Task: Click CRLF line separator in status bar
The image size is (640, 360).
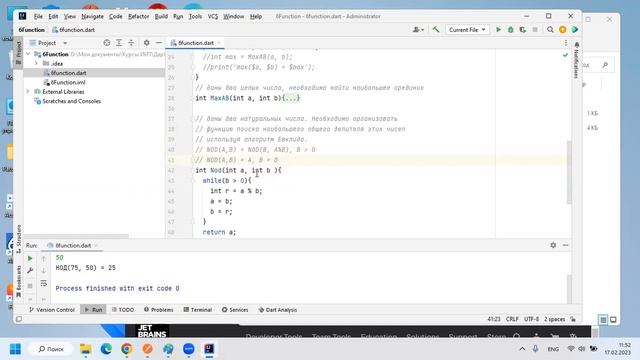Action: point(512,319)
